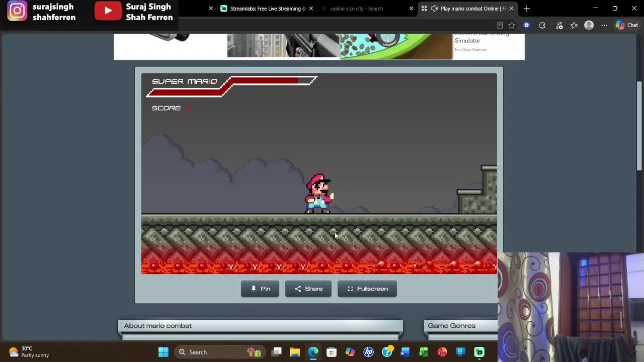The height and width of the screenshot is (362, 644).
Task: Click the Game Genres heading
Action: click(x=451, y=326)
